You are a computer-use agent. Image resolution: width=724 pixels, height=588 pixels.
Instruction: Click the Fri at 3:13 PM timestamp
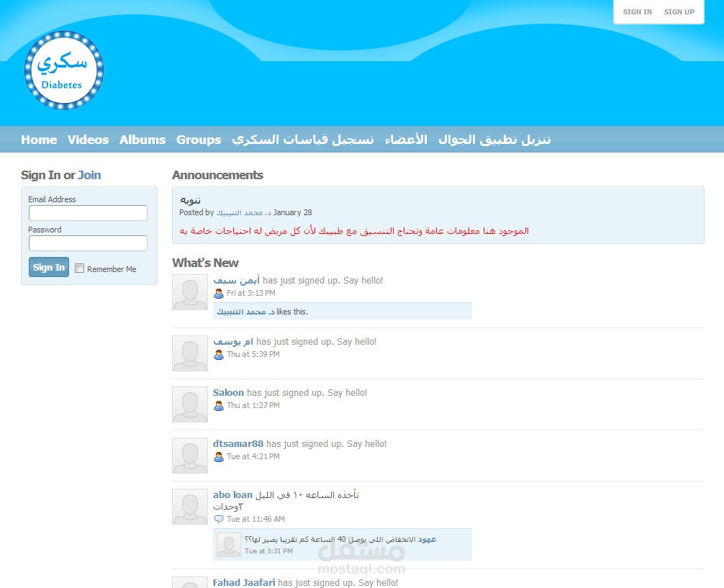pos(250,294)
